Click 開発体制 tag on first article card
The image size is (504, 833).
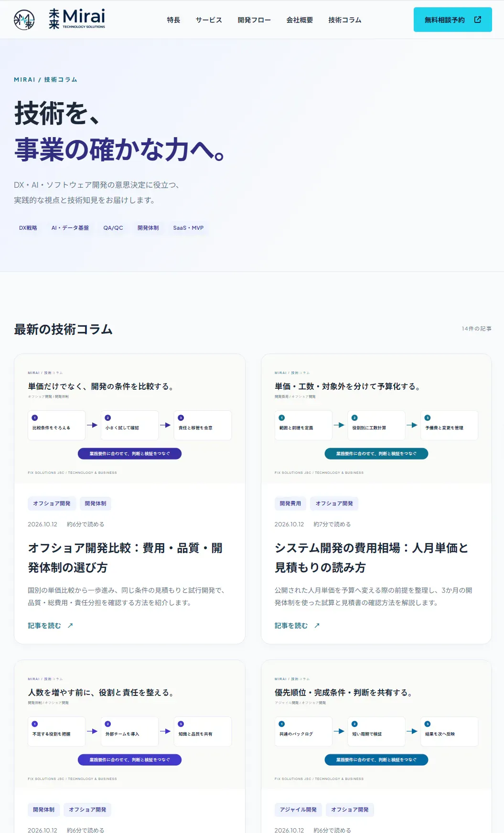pos(96,503)
